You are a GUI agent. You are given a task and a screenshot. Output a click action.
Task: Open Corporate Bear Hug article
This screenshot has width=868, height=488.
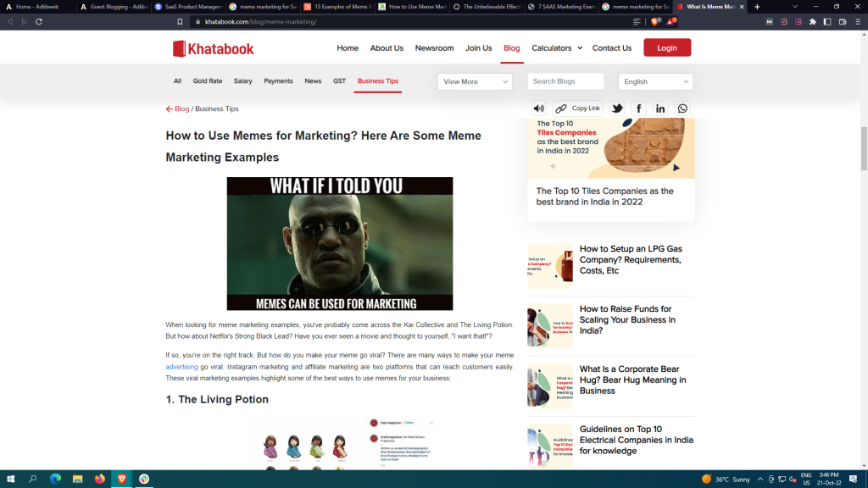pyautogui.click(x=632, y=380)
